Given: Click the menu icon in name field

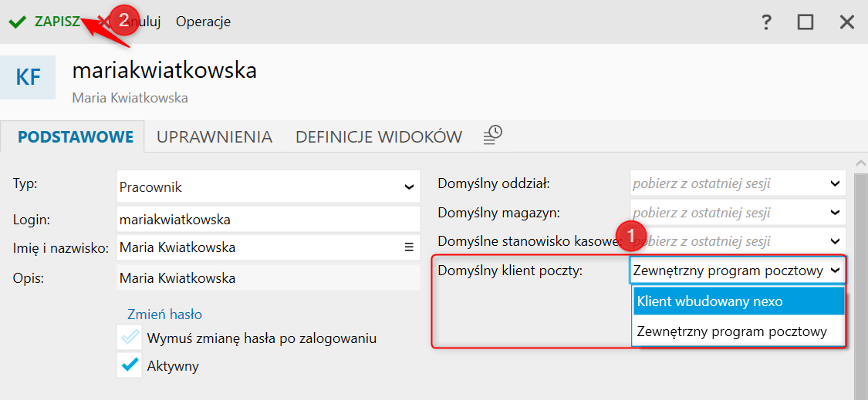Looking at the screenshot, I should pyautogui.click(x=409, y=247).
